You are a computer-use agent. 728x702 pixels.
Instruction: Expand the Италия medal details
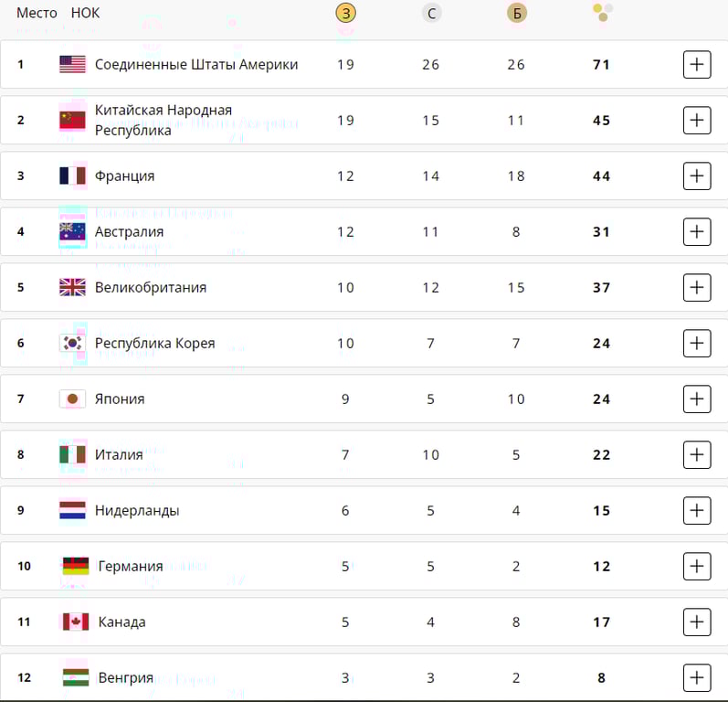pyautogui.click(x=697, y=454)
